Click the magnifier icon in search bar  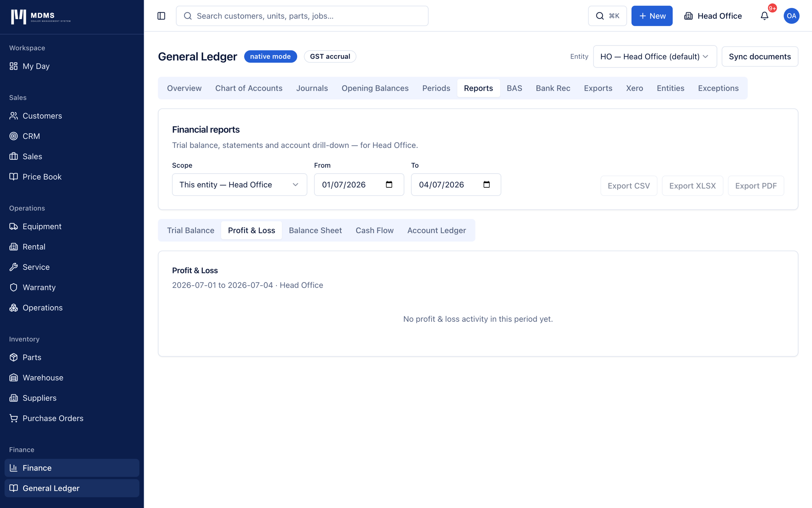[188, 16]
